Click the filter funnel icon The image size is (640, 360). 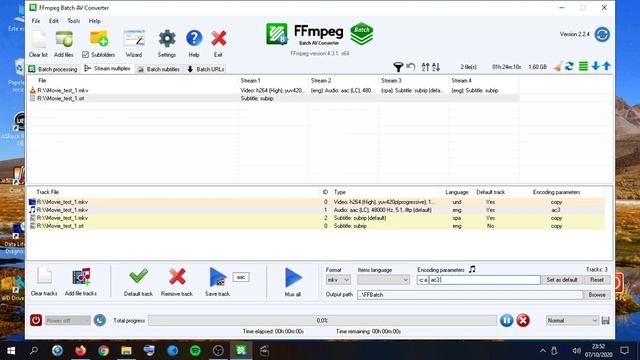pyautogui.click(x=398, y=67)
